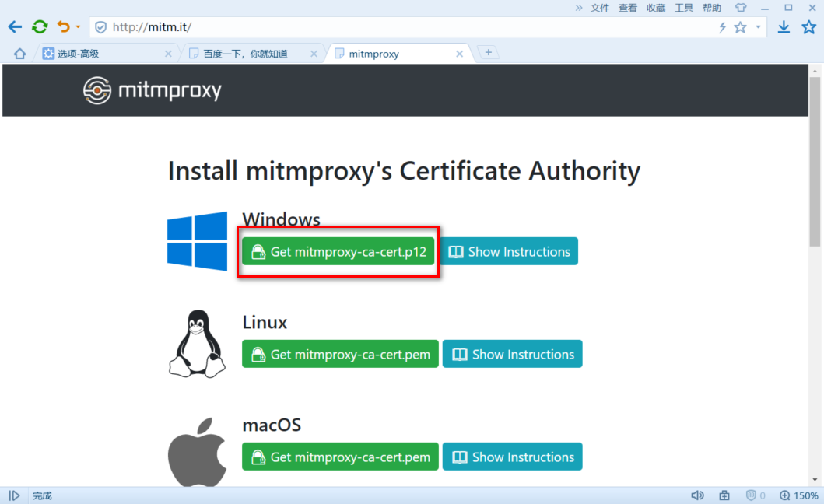The width and height of the screenshot is (824, 504).
Task: Open favorites with blue star icon
Action: (808, 26)
